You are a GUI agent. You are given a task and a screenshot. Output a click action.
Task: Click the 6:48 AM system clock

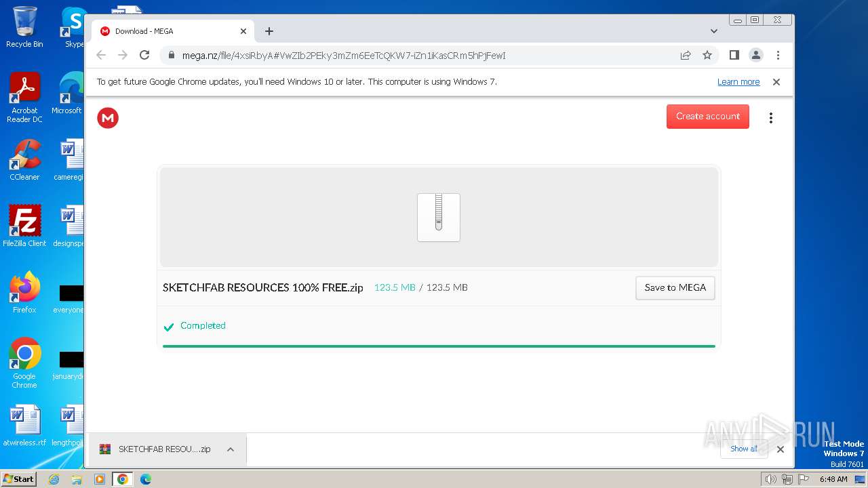833,479
